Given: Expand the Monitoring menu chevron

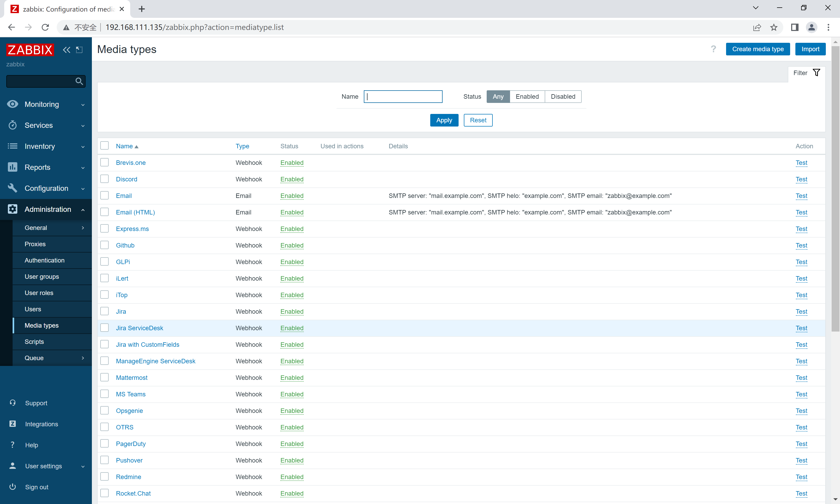Looking at the screenshot, I should (83, 105).
